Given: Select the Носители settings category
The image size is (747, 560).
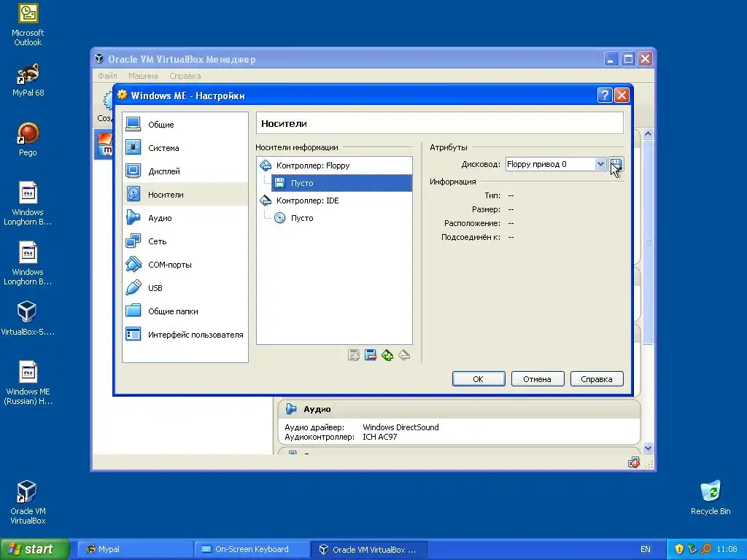Looking at the screenshot, I should tap(185, 194).
